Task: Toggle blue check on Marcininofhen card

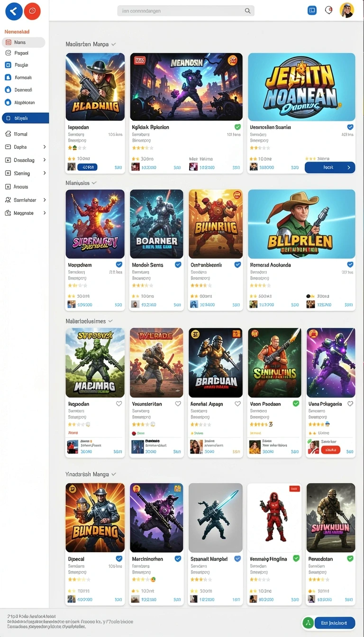Action: [x=178, y=559]
